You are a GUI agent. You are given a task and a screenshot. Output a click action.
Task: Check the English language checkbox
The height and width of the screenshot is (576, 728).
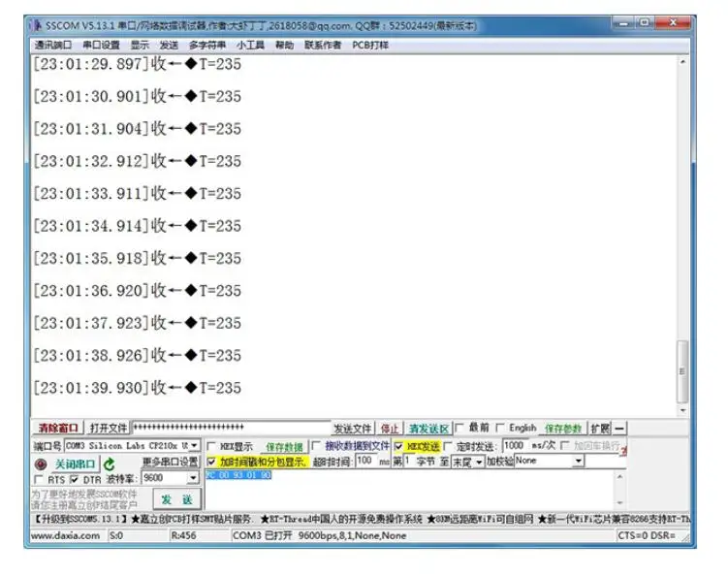pyautogui.click(x=500, y=428)
